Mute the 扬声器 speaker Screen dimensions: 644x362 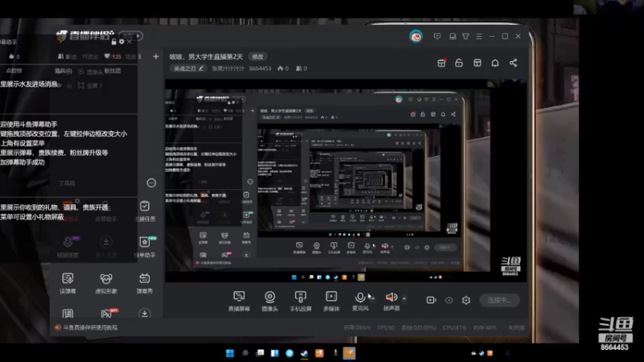point(391,301)
